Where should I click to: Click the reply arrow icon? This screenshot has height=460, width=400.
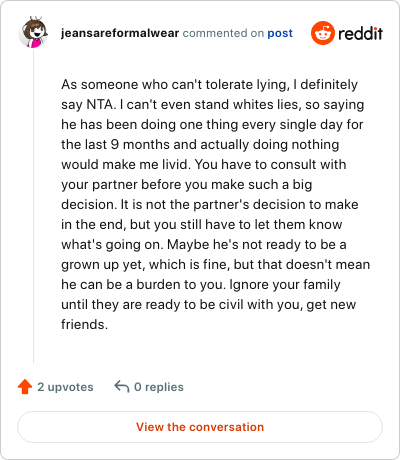pyautogui.click(x=122, y=387)
